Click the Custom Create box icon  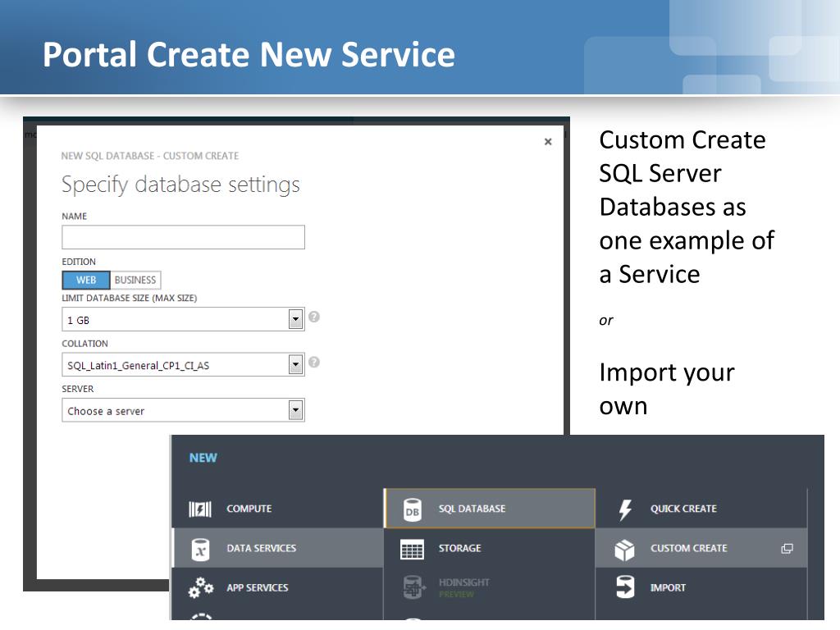tap(624, 549)
